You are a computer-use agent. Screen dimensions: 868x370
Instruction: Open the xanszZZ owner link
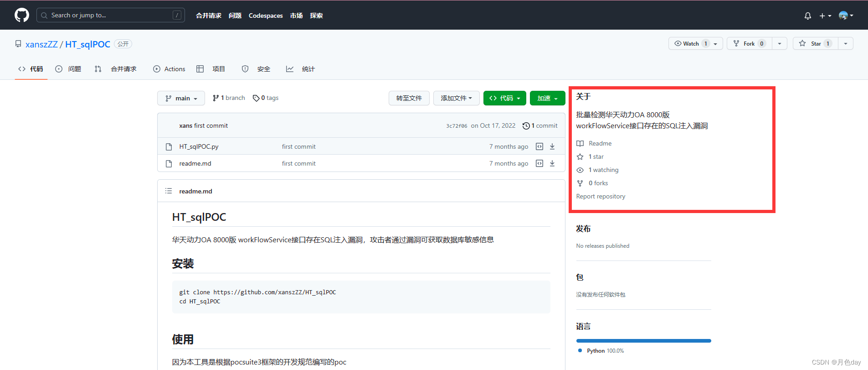[41, 44]
